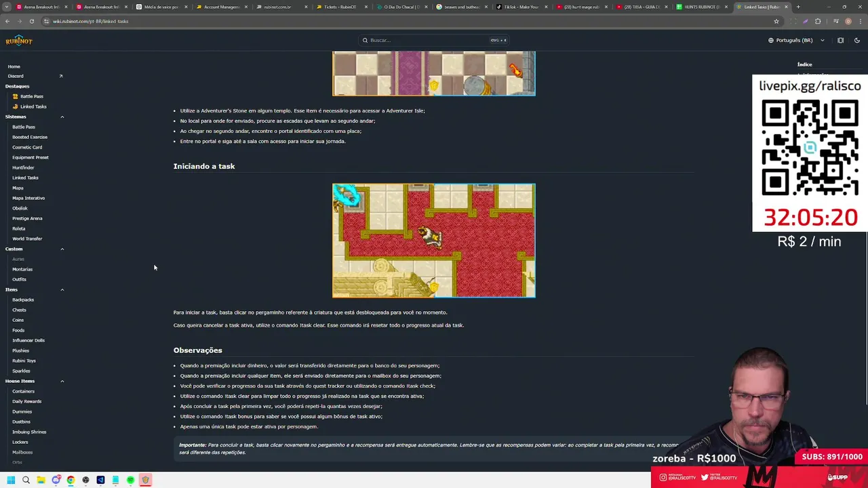Open Roleta in sidebar

point(18,228)
